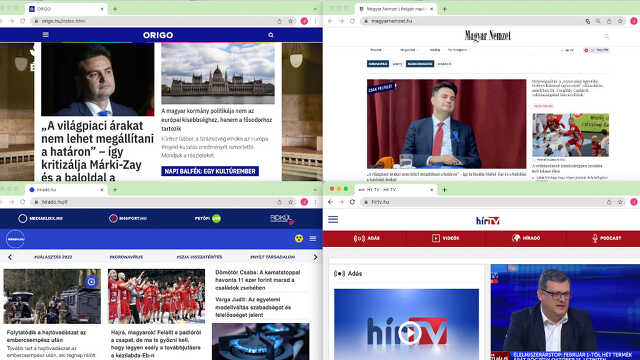Open the profile avatar in the Origo window
This screenshot has height=360, width=640.
(304, 21)
